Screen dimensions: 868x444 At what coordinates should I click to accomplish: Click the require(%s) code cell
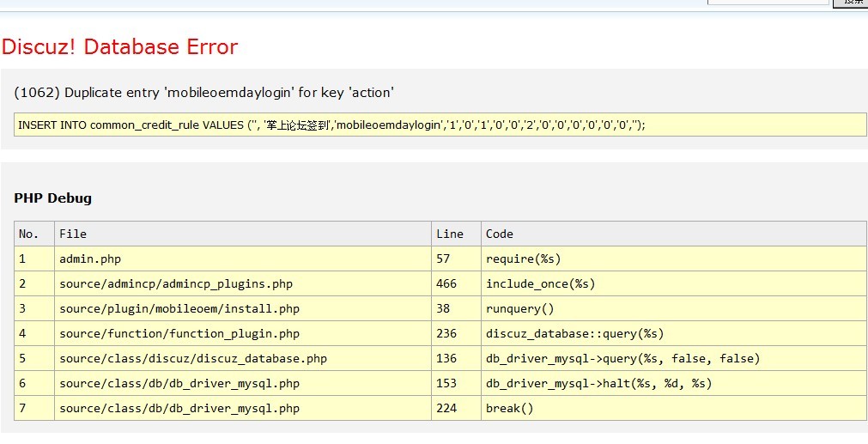(674, 258)
